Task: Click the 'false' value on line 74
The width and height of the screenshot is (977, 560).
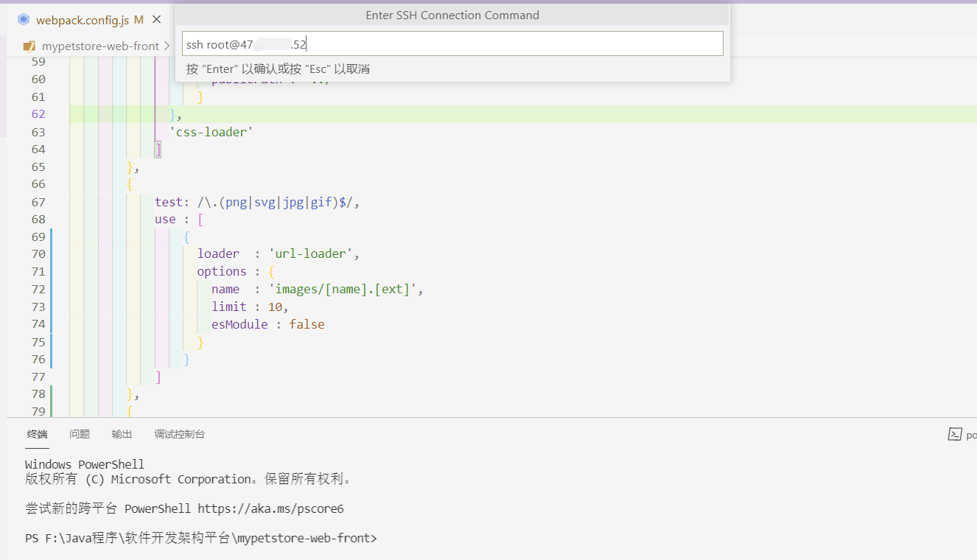Action: click(307, 324)
